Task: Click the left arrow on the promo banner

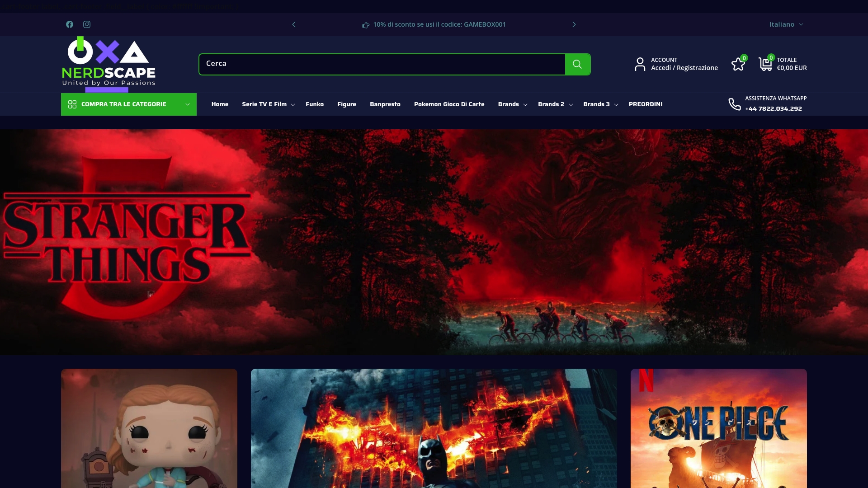Action: tap(294, 24)
